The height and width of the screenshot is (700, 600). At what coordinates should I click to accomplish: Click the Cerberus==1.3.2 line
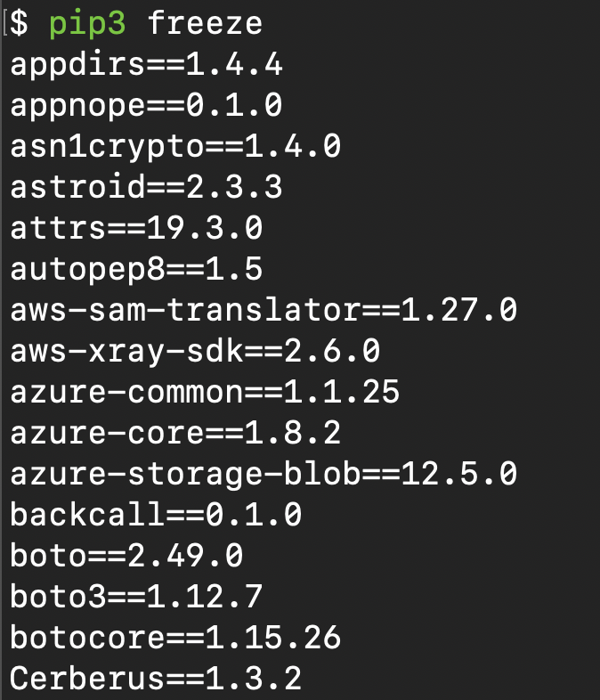[x=156, y=680]
